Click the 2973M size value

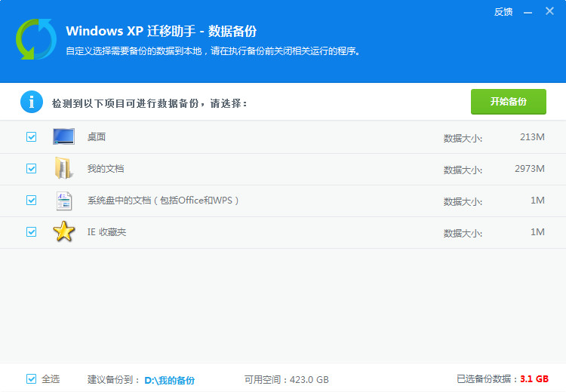[x=530, y=169]
